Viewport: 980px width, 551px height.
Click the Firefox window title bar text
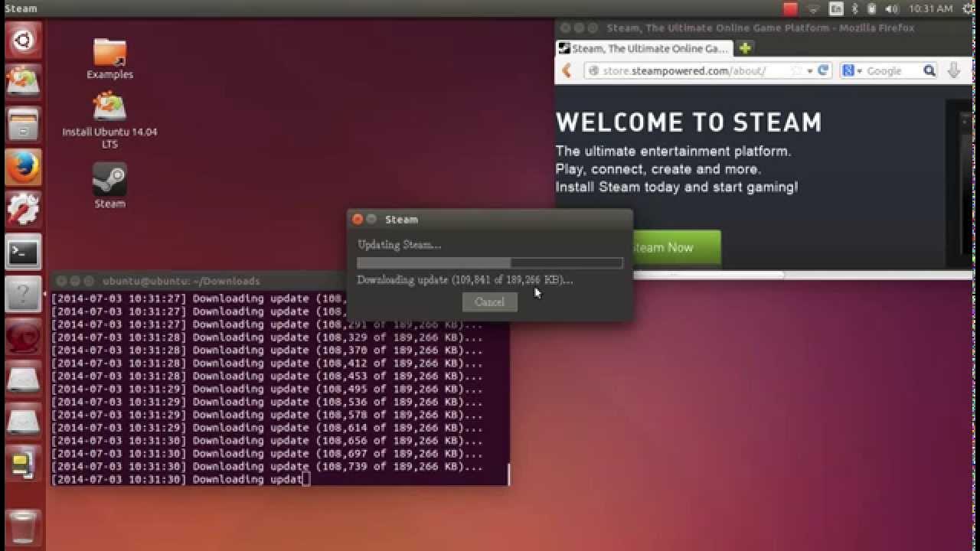[x=760, y=28]
